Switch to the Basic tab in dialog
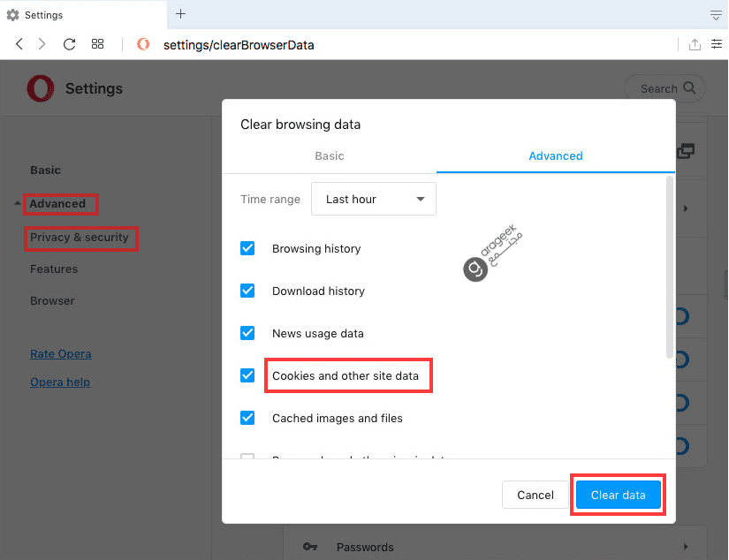729x560 pixels. pyautogui.click(x=330, y=155)
